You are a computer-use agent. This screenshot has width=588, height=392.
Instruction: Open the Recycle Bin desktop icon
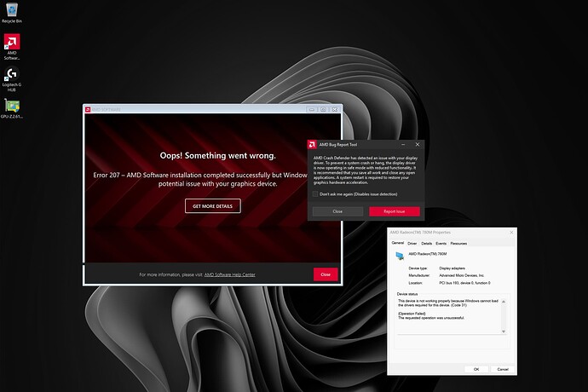point(12,13)
